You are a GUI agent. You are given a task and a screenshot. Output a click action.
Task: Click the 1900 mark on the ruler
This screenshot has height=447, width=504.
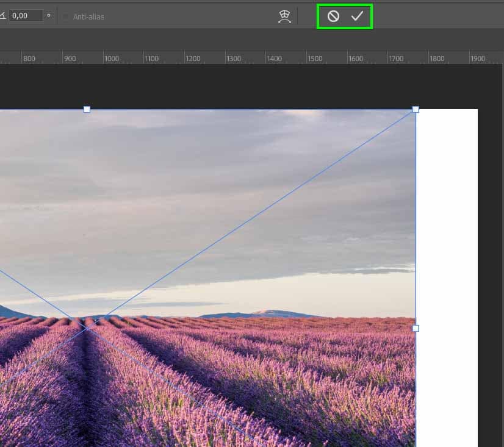click(x=478, y=59)
